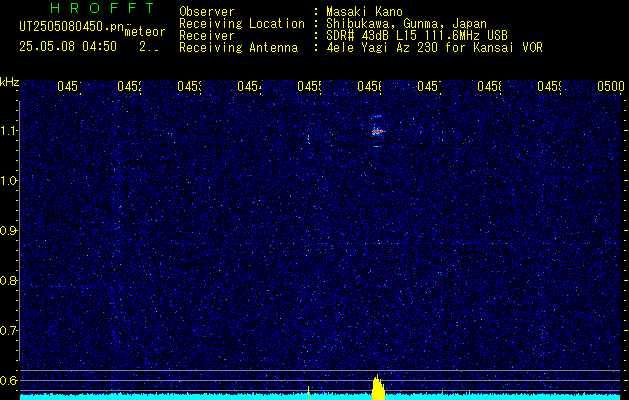This screenshot has width=629, height=400.
Task: Click the 0457 time axis marker
Action: [429, 86]
